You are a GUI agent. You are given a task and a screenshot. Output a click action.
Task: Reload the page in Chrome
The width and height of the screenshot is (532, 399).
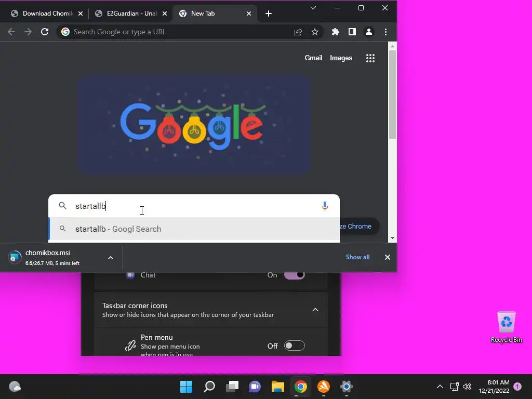pos(45,32)
